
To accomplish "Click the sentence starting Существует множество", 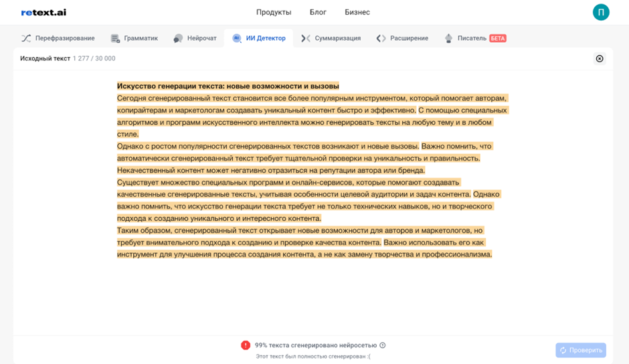I will tap(294, 188).
